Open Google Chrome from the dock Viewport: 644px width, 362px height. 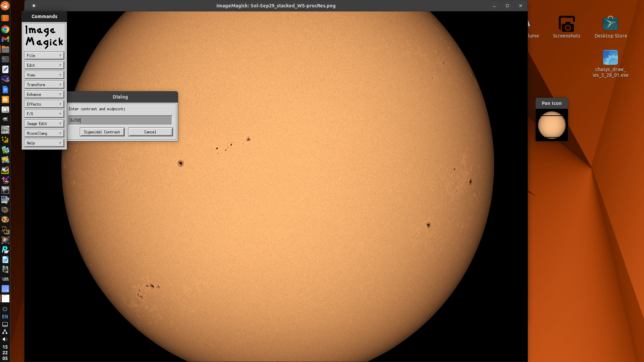click(x=5, y=29)
